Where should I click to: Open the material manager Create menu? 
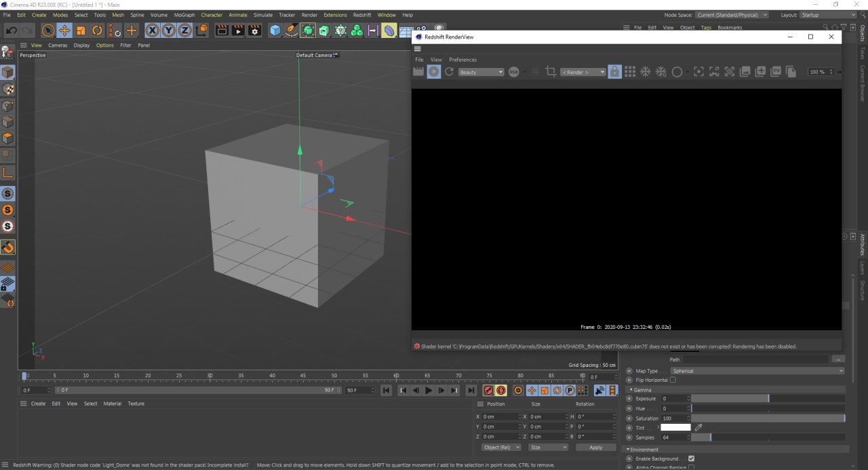[39, 404]
